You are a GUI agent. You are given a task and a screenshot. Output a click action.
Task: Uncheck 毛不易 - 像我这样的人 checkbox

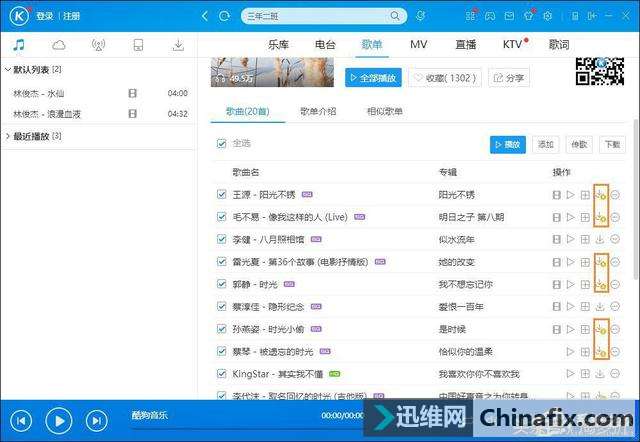tap(222, 217)
